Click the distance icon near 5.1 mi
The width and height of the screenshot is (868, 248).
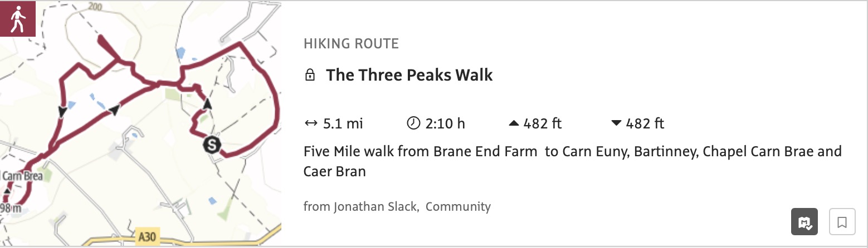click(x=311, y=123)
